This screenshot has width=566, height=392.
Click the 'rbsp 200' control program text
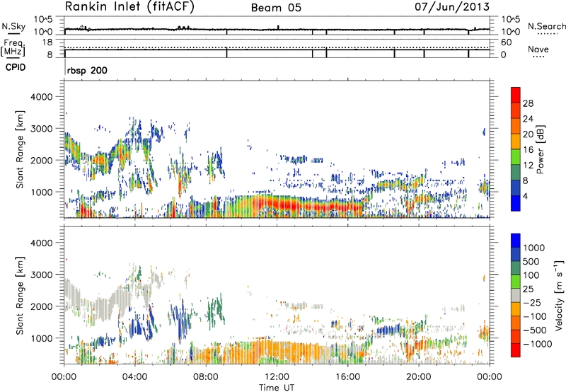click(87, 70)
